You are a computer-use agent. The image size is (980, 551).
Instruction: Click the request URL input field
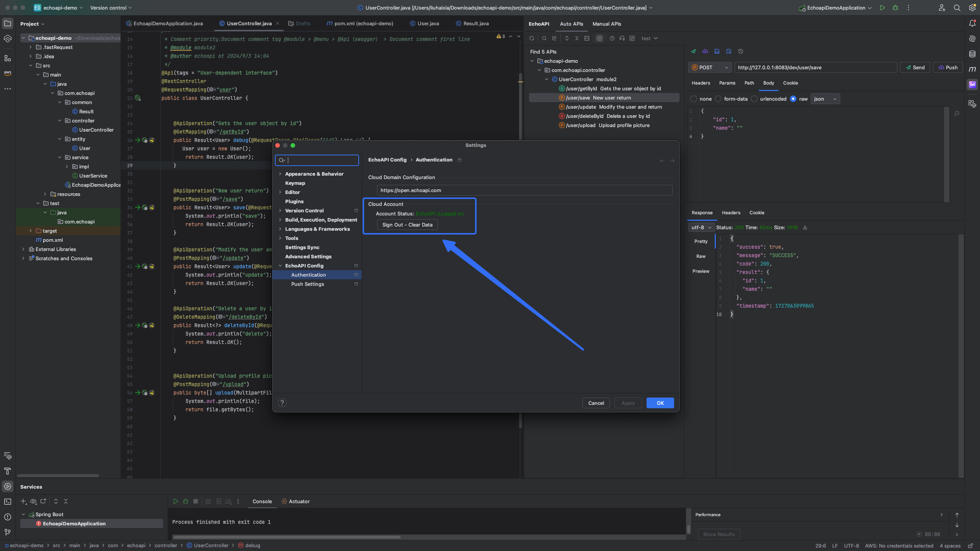click(x=815, y=67)
